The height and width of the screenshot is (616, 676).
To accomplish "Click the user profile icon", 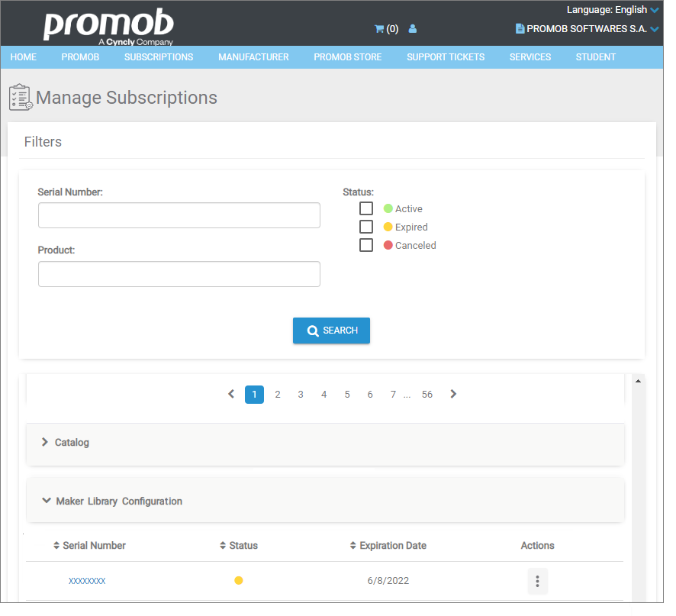I will [413, 29].
